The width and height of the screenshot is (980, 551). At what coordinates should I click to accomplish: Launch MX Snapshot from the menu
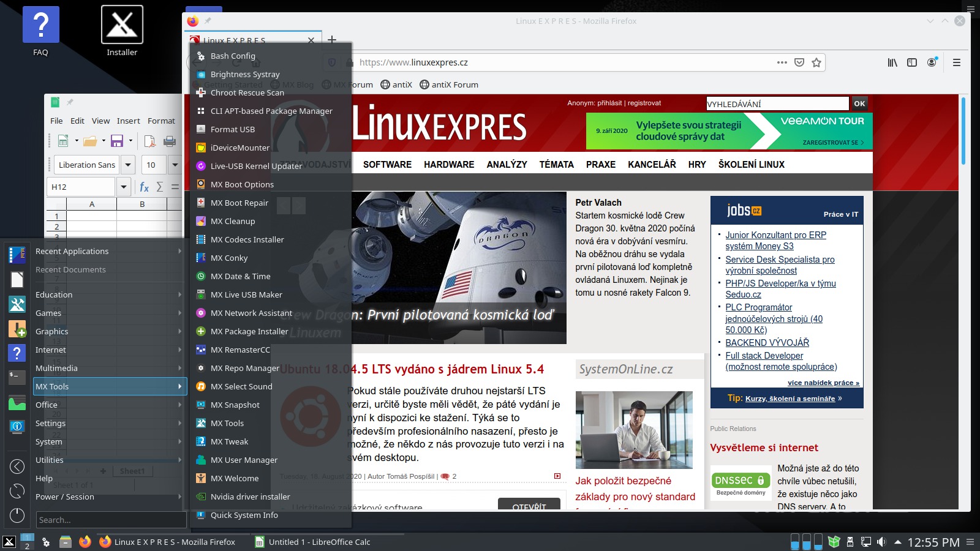point(270,405)
